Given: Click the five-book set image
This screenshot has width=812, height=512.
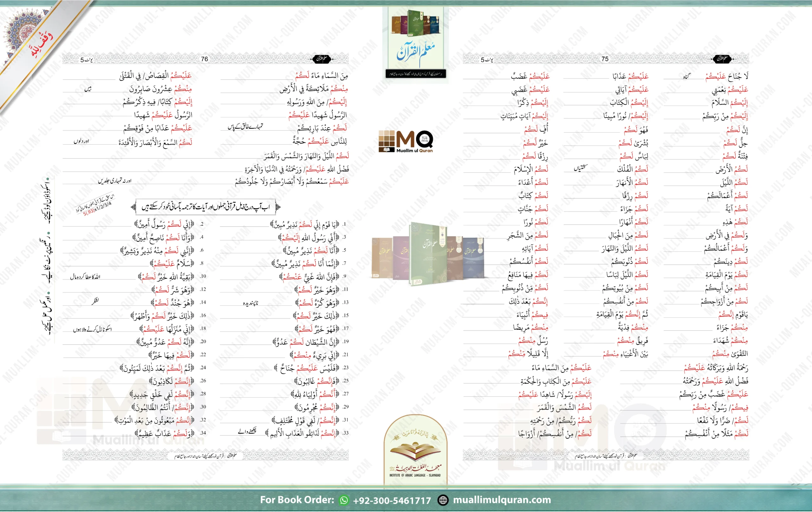Looking at the screenshot, I should click(x=428, y=255).
